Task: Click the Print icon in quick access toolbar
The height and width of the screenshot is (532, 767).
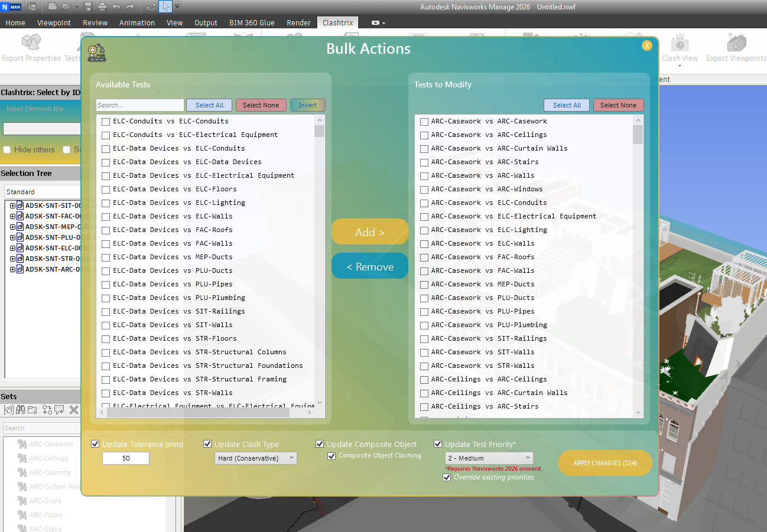Action: pos(102,6)
